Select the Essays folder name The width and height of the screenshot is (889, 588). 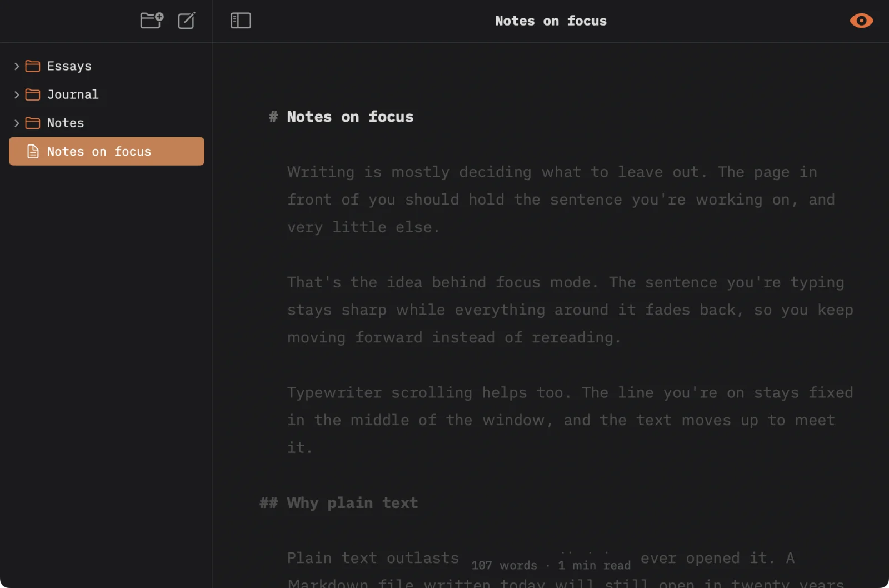69,66
